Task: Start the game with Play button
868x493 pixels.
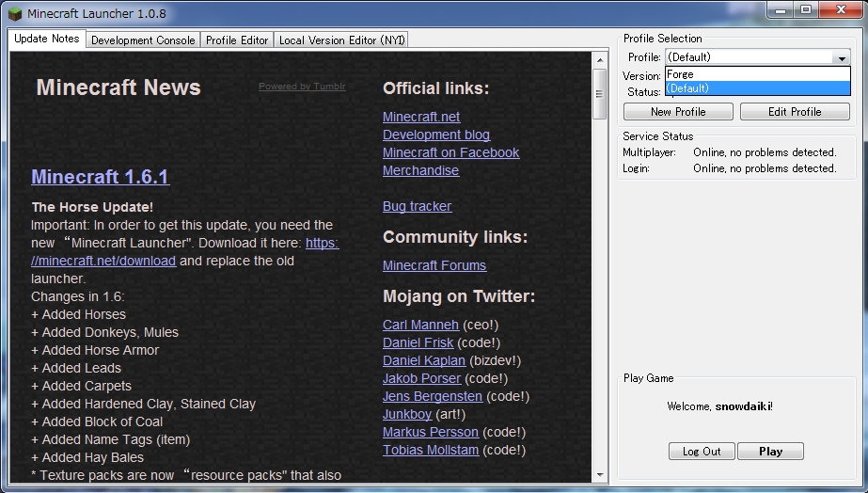Action: (770, 451)
